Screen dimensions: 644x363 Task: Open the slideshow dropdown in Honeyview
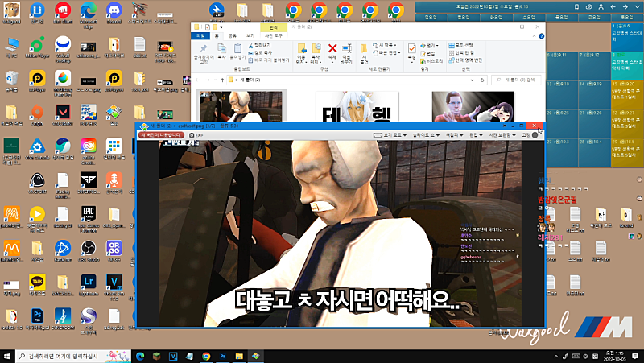click(426, 135)
